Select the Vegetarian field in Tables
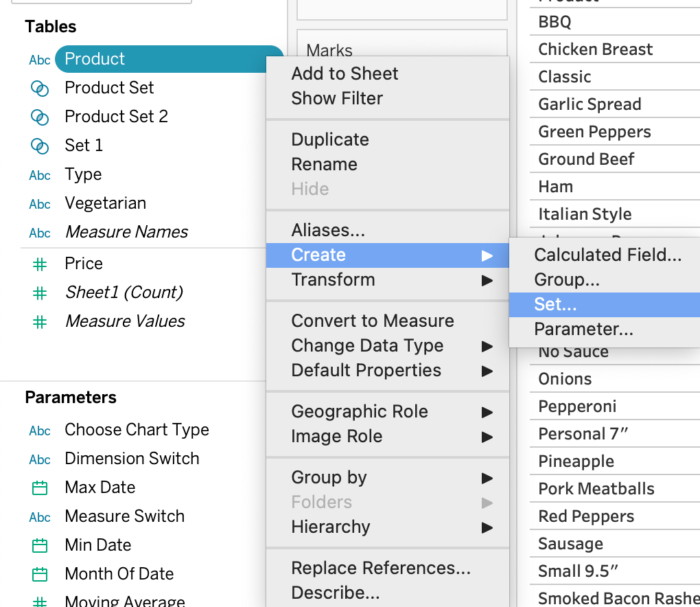The image size is (700, 607). tap(106, 203)
